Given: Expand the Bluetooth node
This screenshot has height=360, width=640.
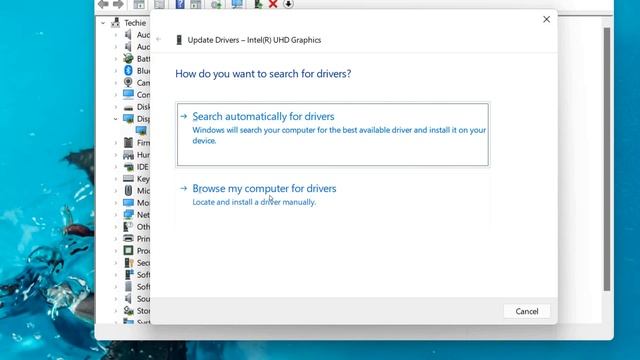Looking at the screenshot, I should [x=116, y=71].
